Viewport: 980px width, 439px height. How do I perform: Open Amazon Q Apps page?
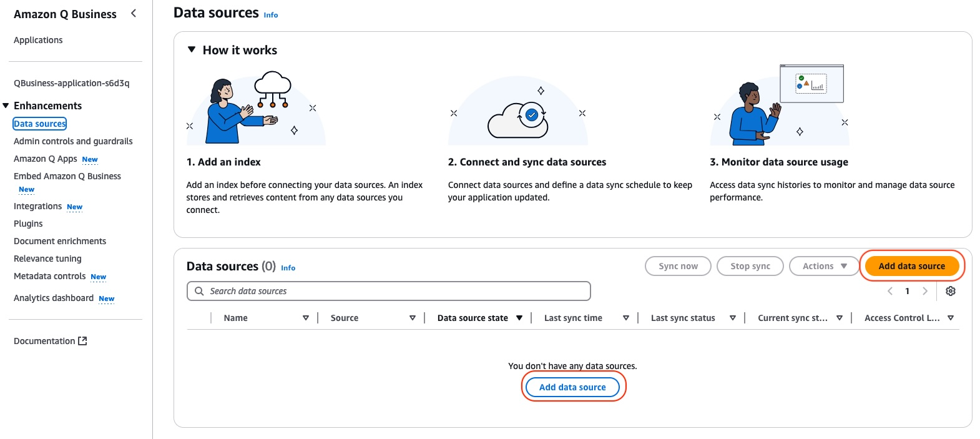coord(46,159)
